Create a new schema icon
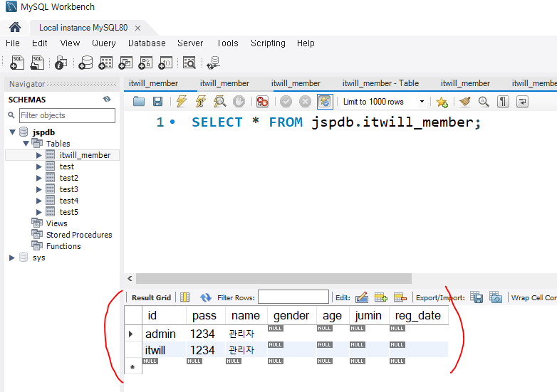The height and width of the screenshot is (392, 557). 85,63
